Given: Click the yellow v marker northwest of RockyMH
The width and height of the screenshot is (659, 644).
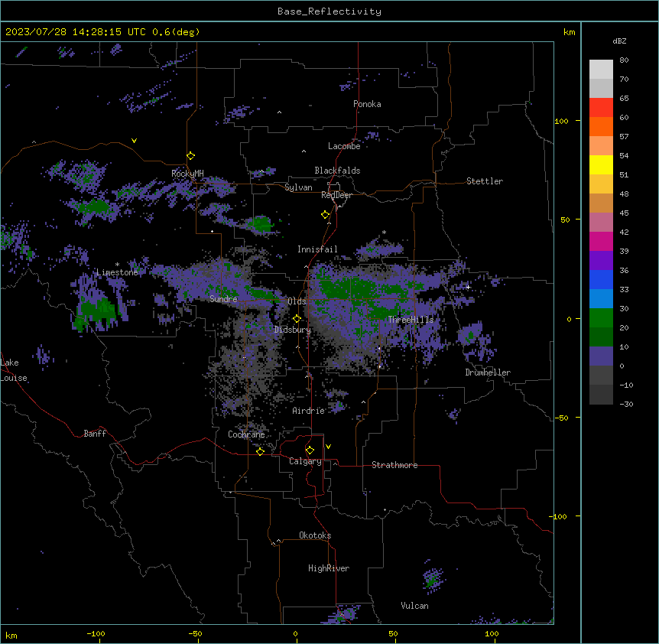Looking at the screenshot, I should (134, 141).
